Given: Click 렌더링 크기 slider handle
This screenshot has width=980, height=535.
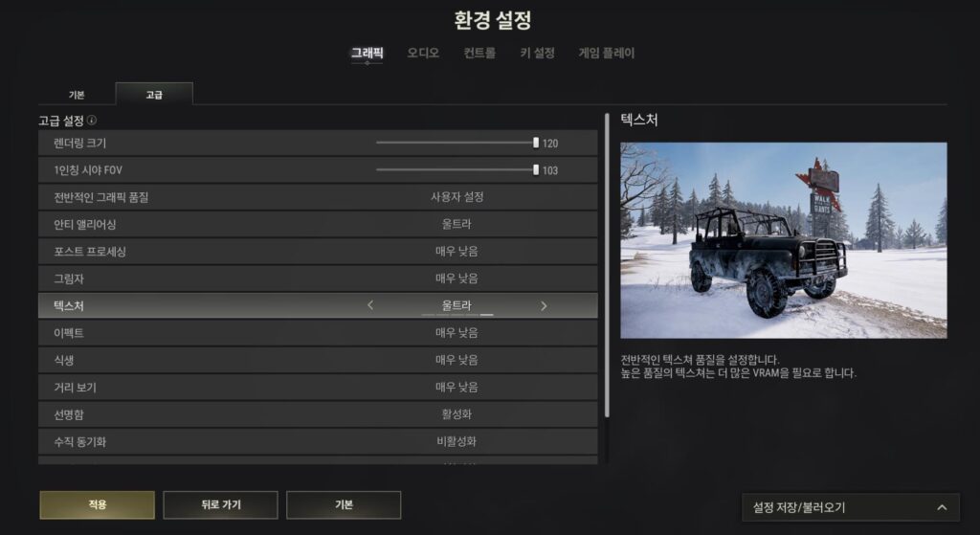Looking at the screenshot, I should pos(536,143).
